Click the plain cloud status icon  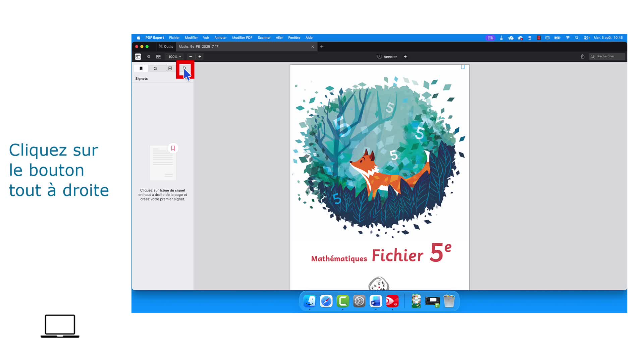point(511,38)
